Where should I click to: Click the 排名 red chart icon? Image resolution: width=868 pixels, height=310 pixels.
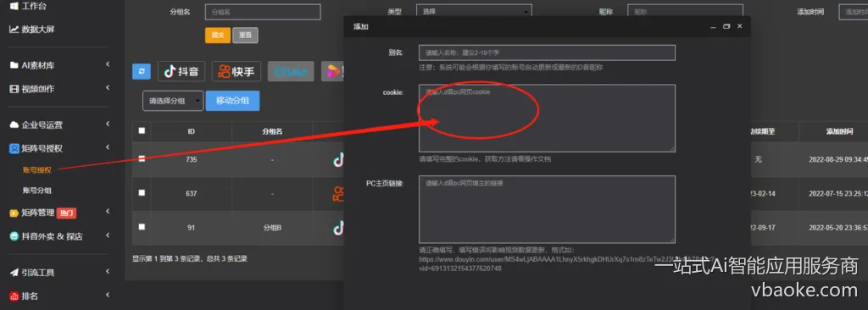(x=14, y=296)
